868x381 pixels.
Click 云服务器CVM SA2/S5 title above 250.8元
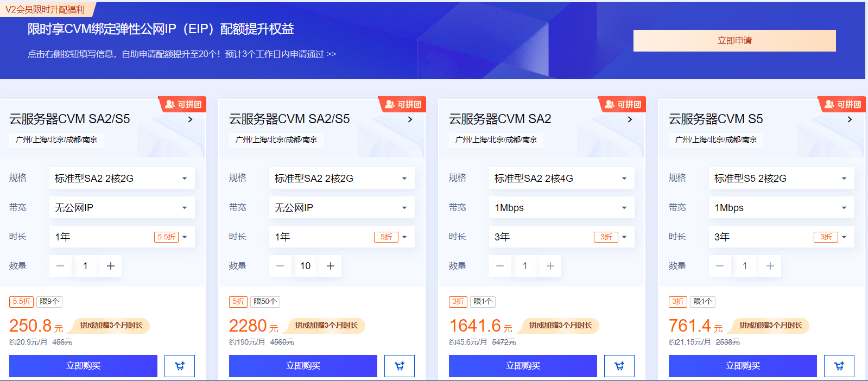point(69,119)
